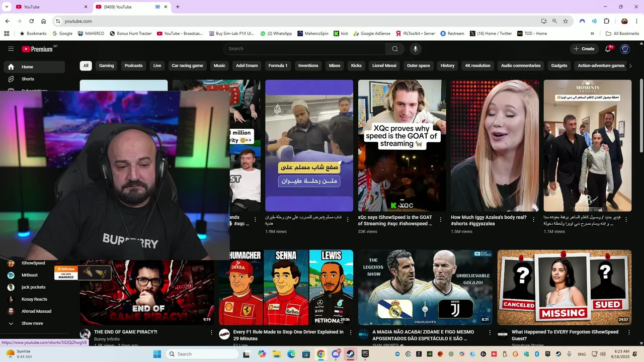Image resolution: width=644 pixels, height=362 pixels.
Task: Select the 4K resolution chip
Action: click(477, 65)
